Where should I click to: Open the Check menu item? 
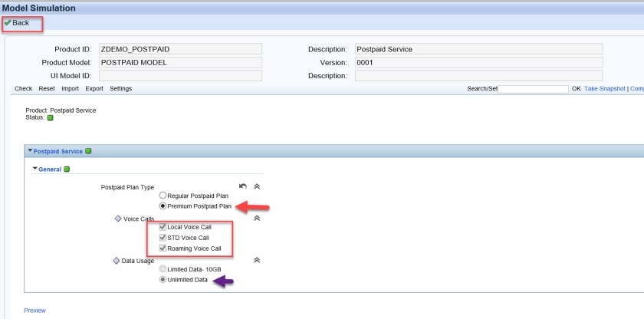(x=24, y=89)
